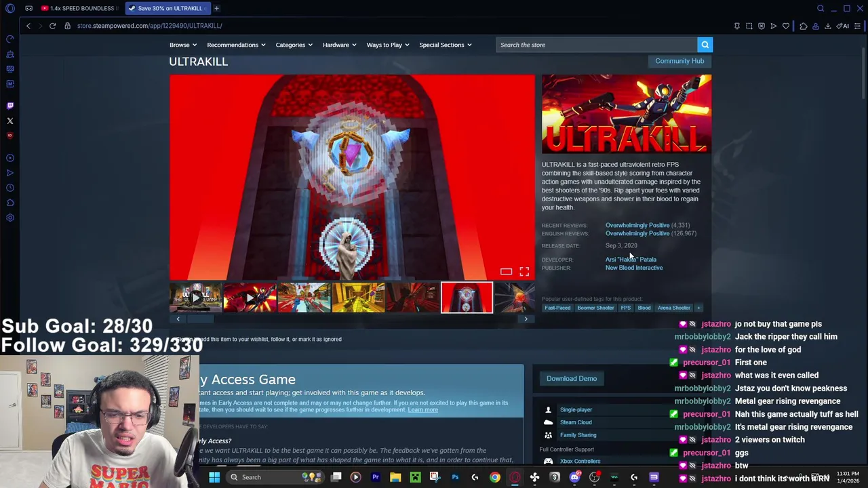Open File Explorer from the taskbar

pyautogui.click(x=395, y=477)
